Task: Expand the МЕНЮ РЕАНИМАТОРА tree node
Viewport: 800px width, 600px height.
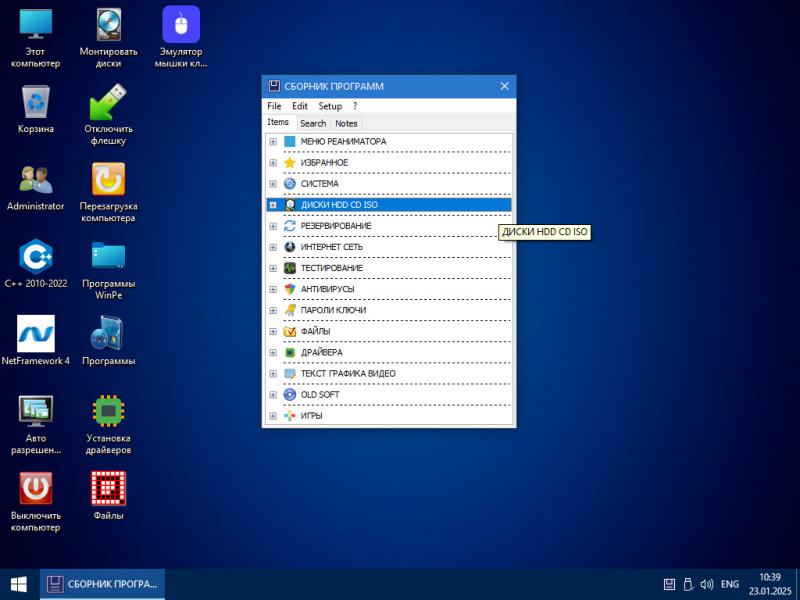Action: (273, 142)
